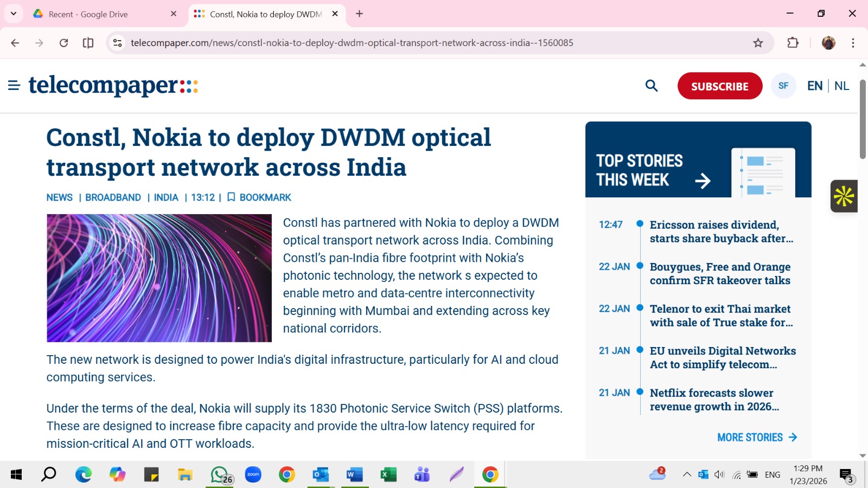Switch site language to NL
This screenshot has width=868, height=488.
pyautogui.click(x=841, y=86)
